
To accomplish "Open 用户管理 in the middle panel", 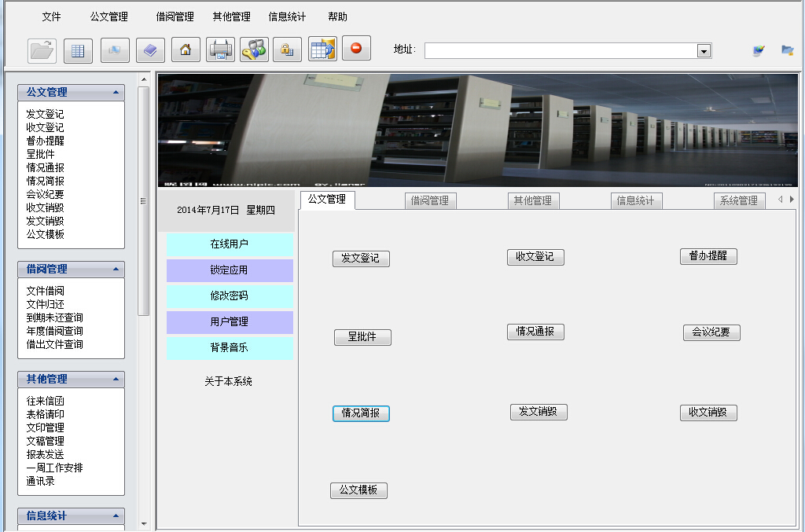I will [230, 322].
